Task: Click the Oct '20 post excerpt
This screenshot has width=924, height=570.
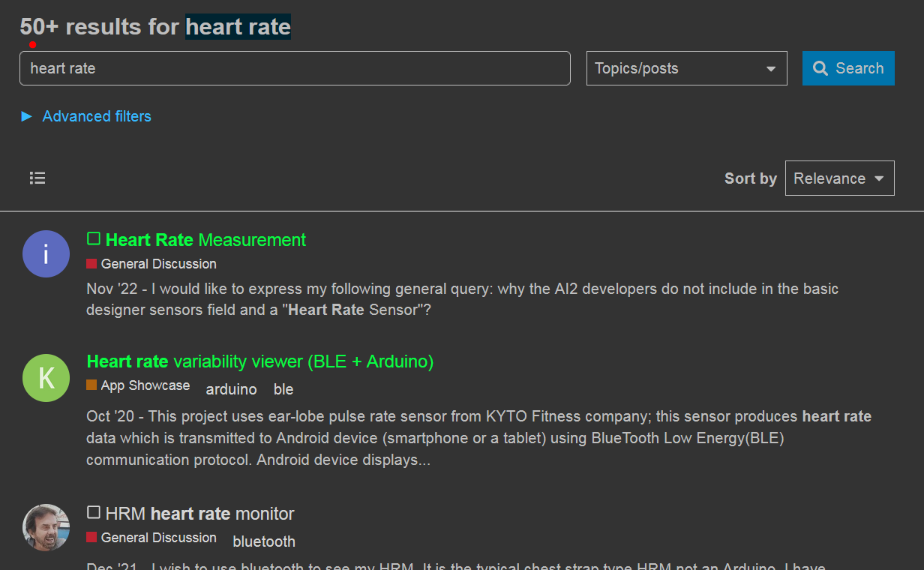Action: (x=478, y=438)
